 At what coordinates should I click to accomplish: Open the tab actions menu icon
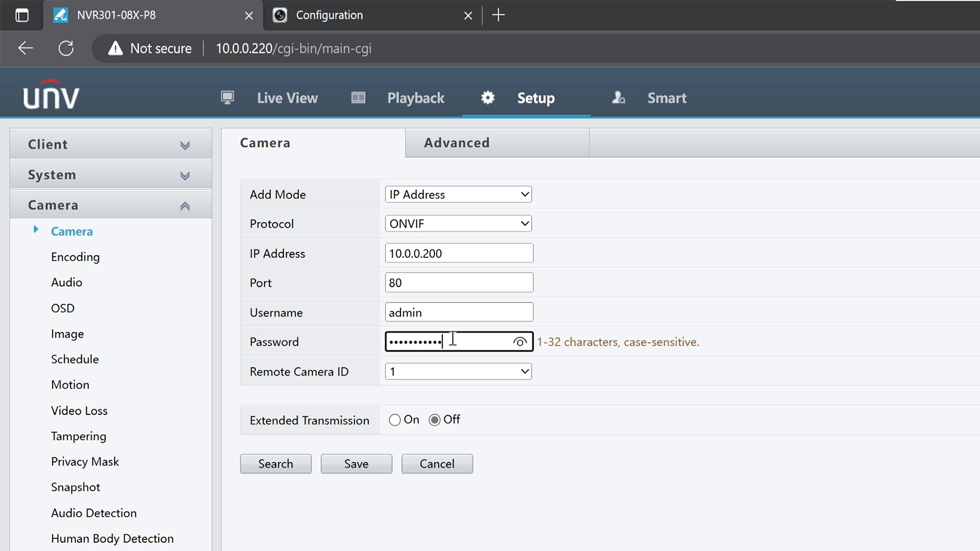pos(22,15)
